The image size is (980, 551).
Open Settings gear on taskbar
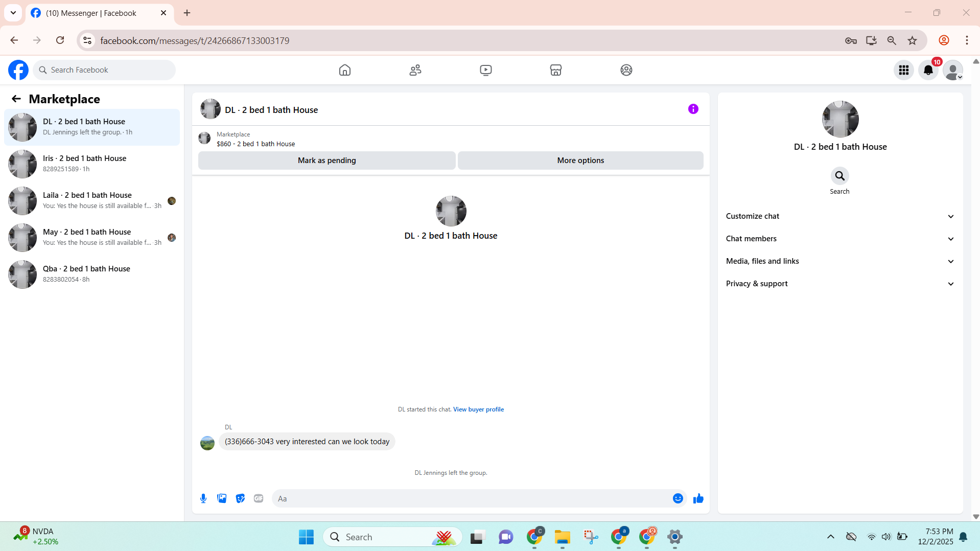pos(675,537)
